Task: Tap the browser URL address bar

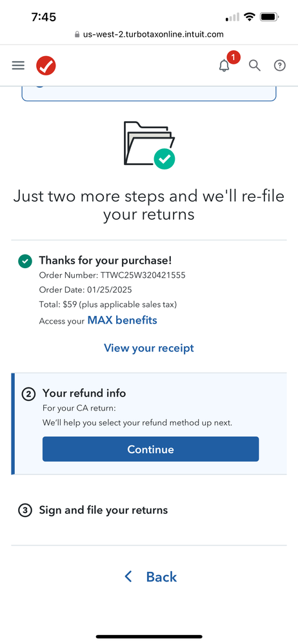Action: [149, 35]
